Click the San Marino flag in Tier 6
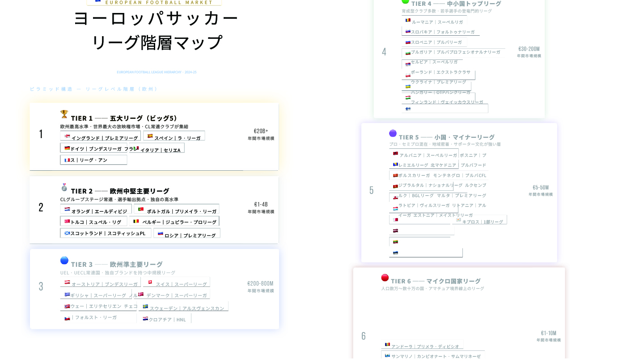Screen dimensions: 644x362 coord(387,356)
